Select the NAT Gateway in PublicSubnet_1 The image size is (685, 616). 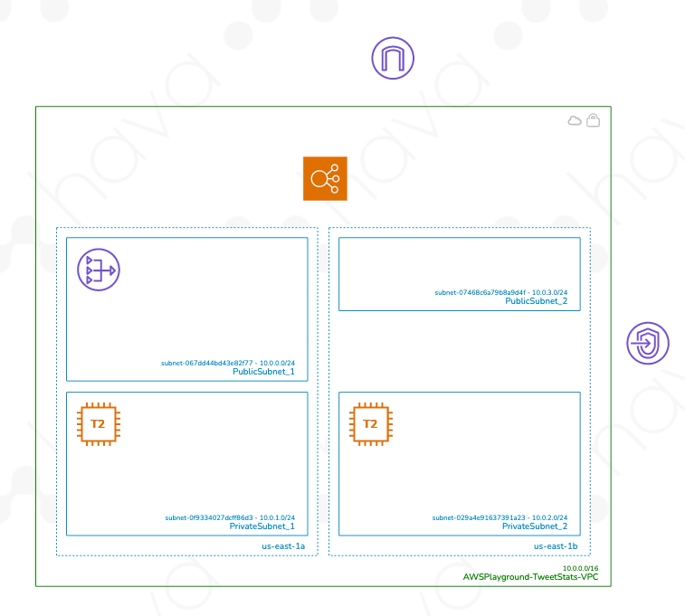99,270
